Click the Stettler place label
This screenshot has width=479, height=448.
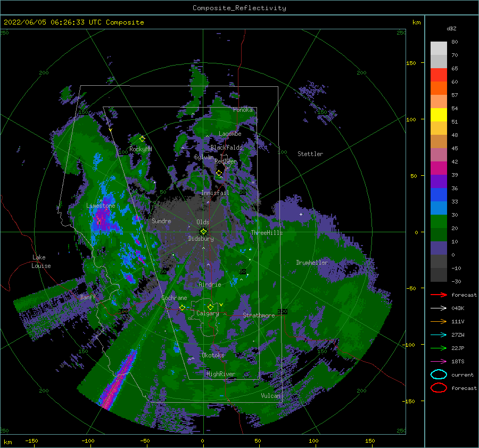(310, 154)
